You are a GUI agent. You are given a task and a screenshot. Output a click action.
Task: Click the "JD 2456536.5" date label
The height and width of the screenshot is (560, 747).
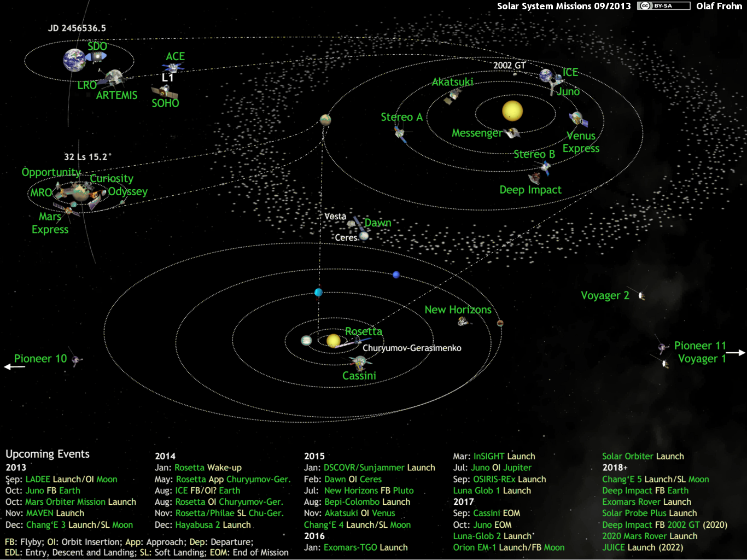pyautogui.click(x=77, y=28)
